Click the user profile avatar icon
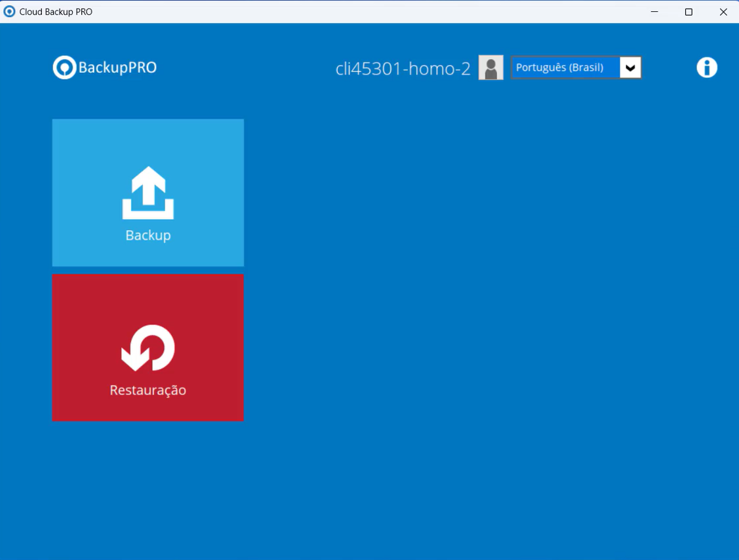Screen dimensions: 739x560 (490, 68)
